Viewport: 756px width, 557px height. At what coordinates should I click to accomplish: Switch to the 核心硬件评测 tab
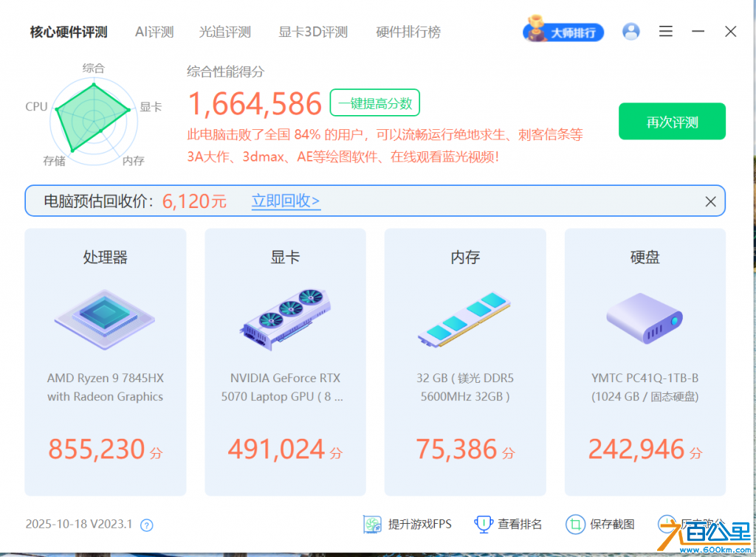[69, 32]
